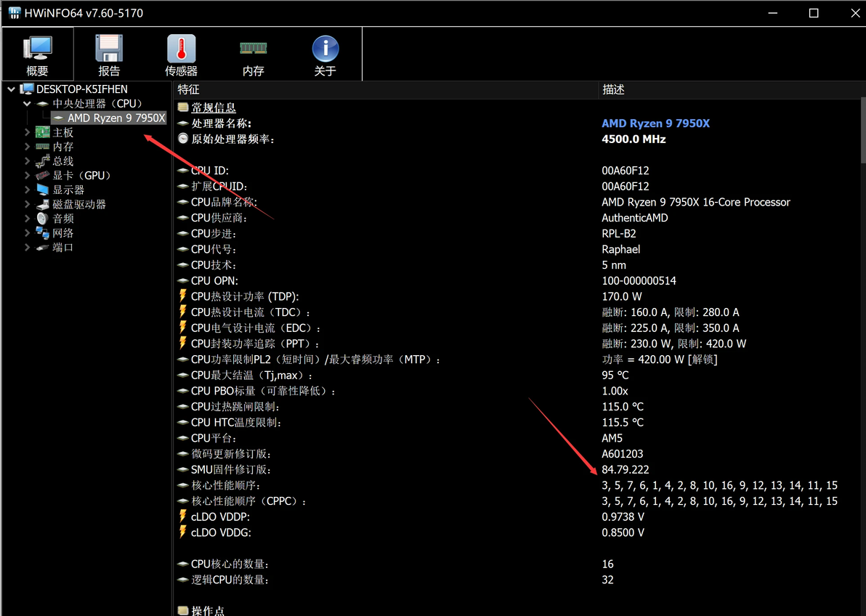Click the 中央处理器 CPU chip icon
Screen dimensions: 866x616
pyautogui.click(x=43, y=104)
